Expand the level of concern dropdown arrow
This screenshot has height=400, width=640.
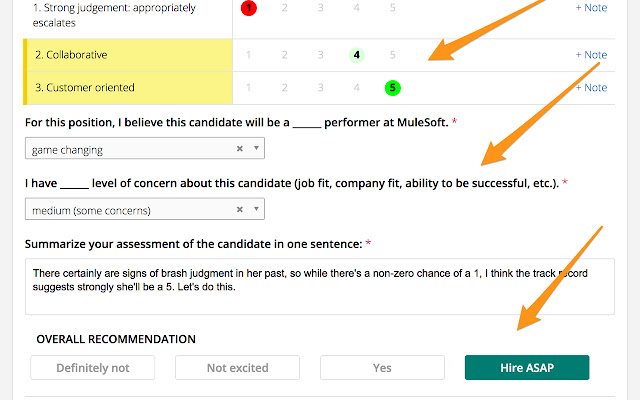[257, 210]
